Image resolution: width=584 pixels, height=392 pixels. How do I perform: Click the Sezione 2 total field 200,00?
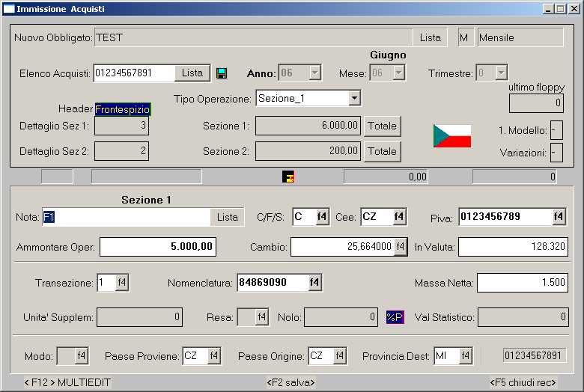[308, 151]
